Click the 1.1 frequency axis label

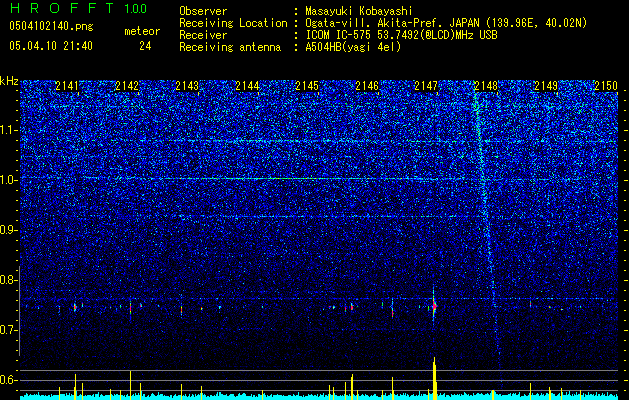pyautogui.click(x=8, y=130)
